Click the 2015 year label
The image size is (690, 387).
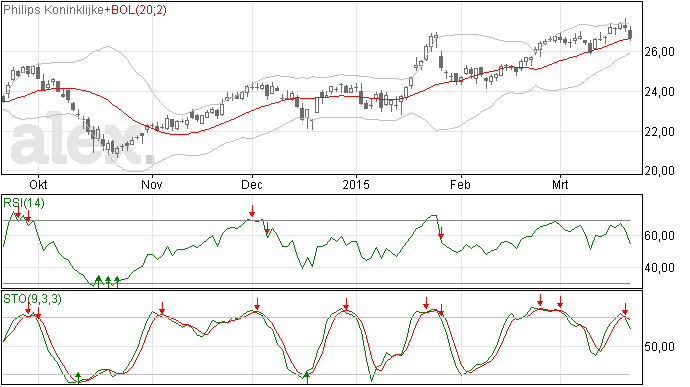tap(356, 184)
